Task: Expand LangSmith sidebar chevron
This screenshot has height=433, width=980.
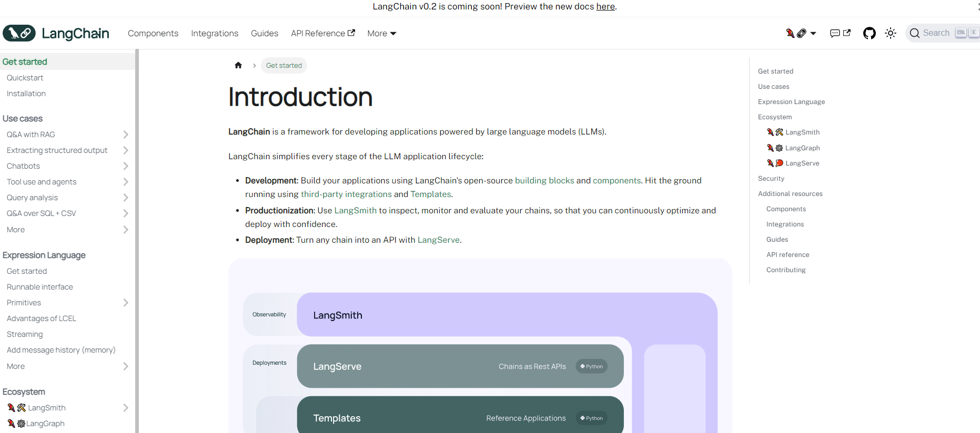Action: 126,408
